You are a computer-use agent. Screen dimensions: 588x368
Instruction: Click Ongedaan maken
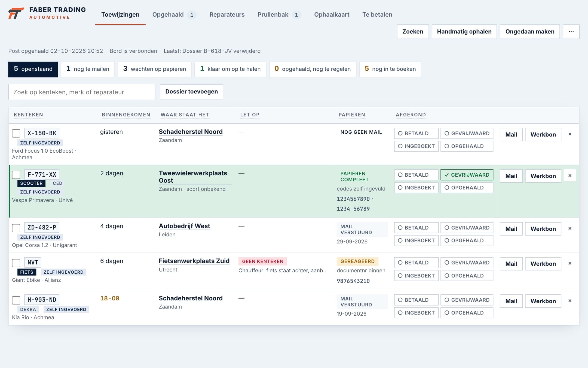coord(530,32)
